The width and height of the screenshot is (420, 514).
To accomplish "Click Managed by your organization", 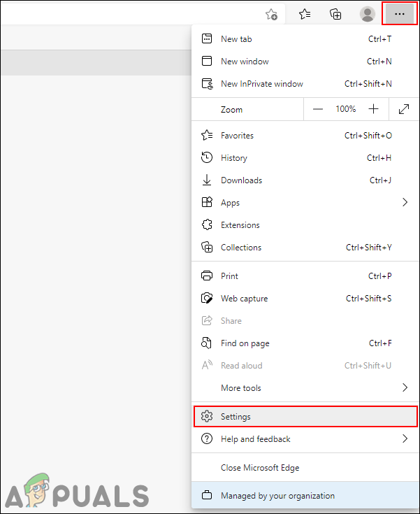I will [277, 496].
